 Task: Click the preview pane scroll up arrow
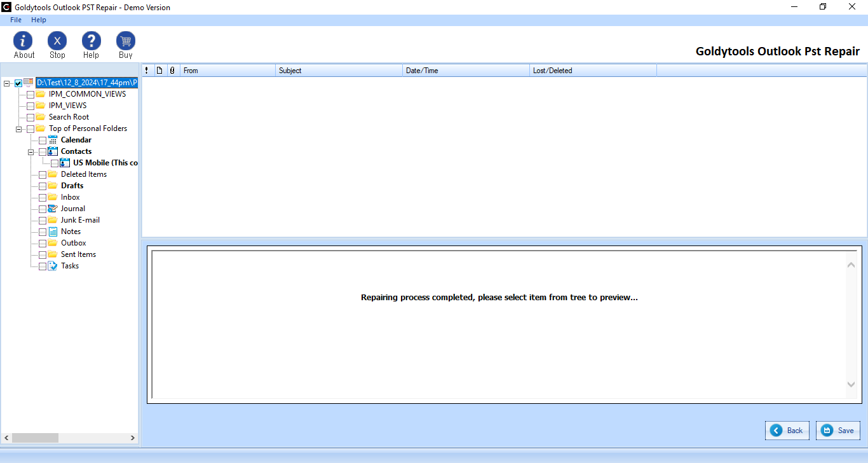851,265
